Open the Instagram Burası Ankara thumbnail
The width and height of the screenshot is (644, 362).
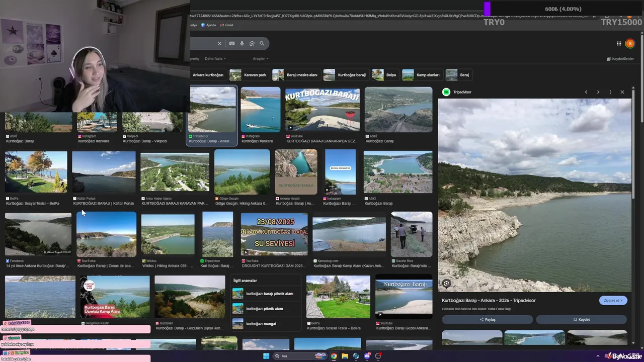pyautogui.click(x=341, y=172)
